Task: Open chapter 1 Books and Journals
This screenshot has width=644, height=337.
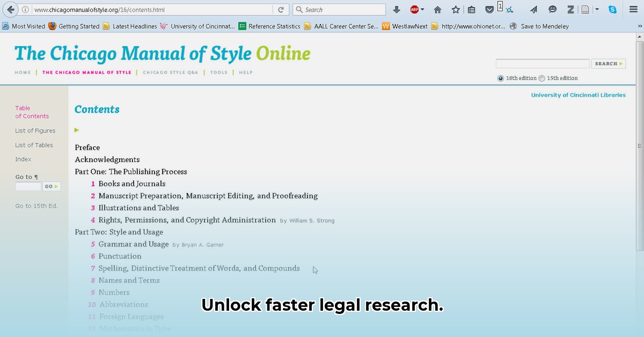Action: point(132,184)
